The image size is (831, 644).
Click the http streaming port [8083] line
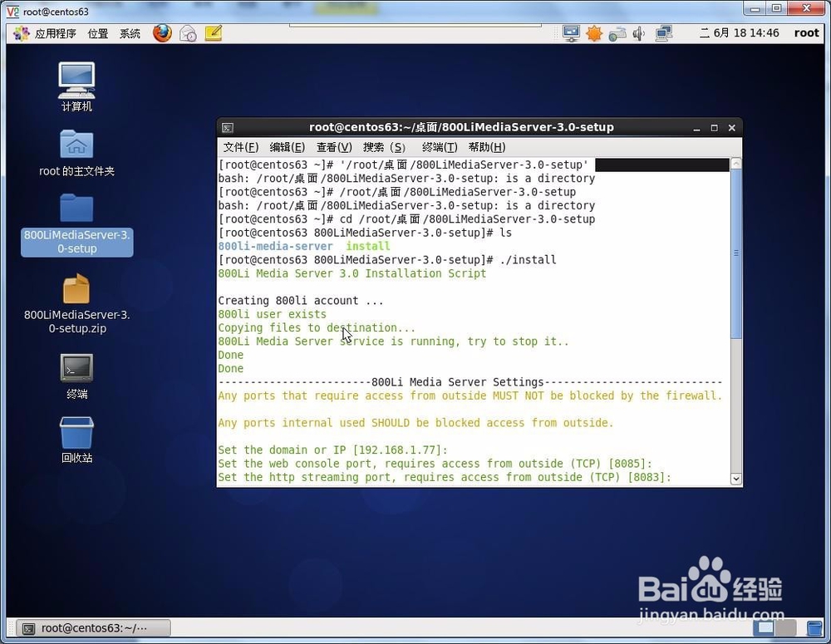(445, 477)
